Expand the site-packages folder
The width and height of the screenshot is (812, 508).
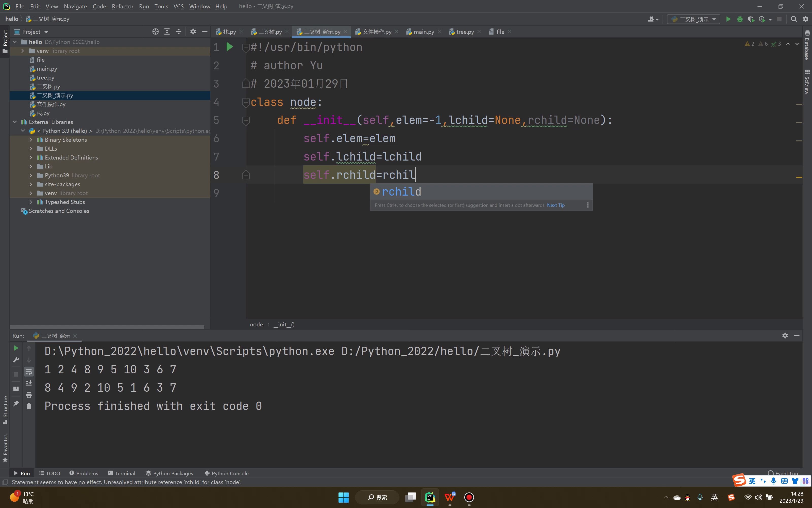(x=31, y=184)
